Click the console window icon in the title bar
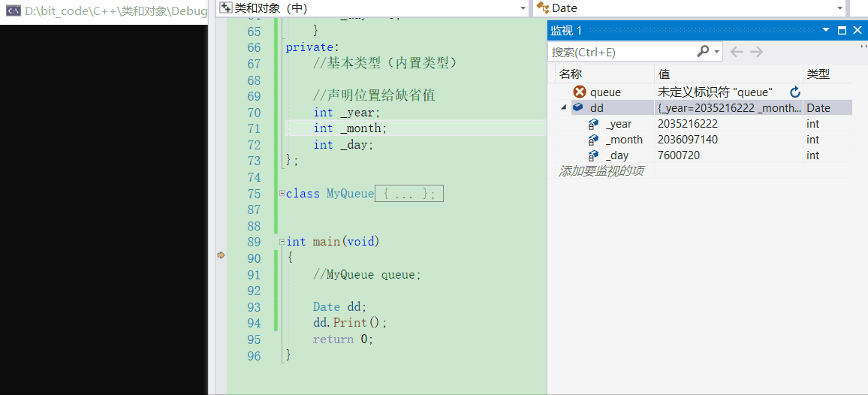Screen dimensions: 868x395 (x=14, y=10)
